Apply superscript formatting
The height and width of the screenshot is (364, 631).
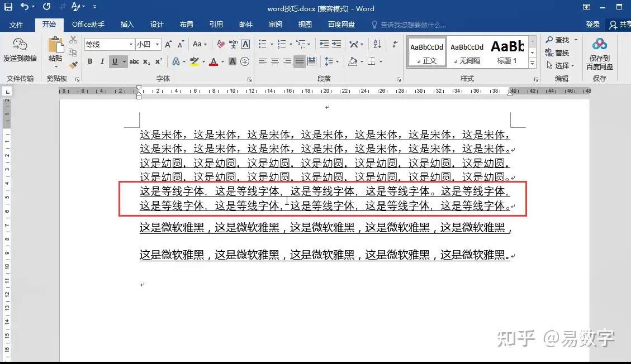click(158, 61)
